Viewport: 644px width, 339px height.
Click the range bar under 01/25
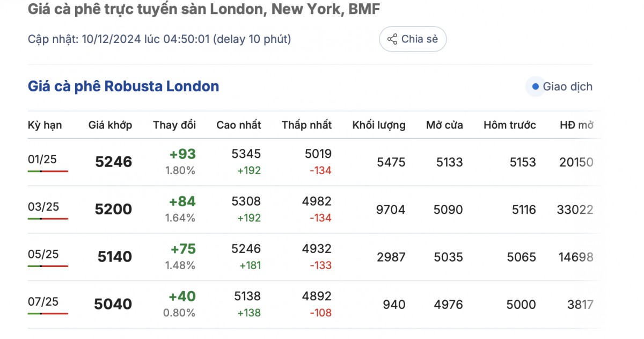[48, 171]
